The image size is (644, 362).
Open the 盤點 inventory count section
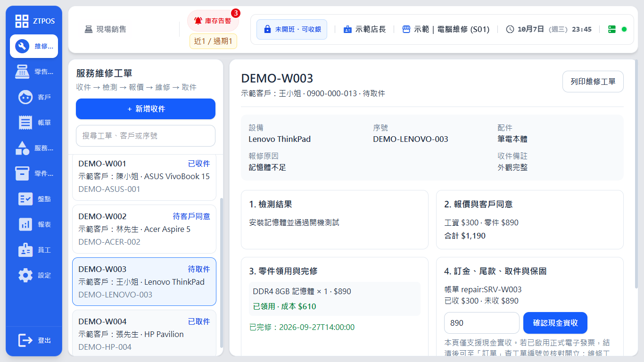(34, 199)
